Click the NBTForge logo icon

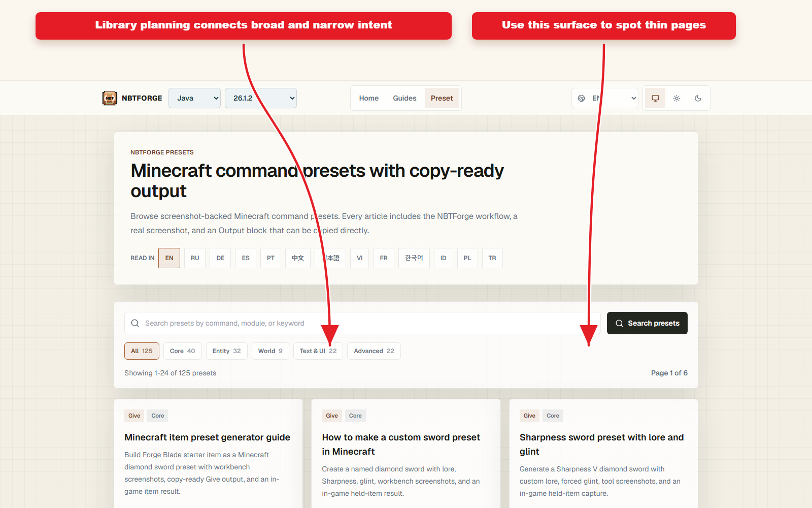110,98
